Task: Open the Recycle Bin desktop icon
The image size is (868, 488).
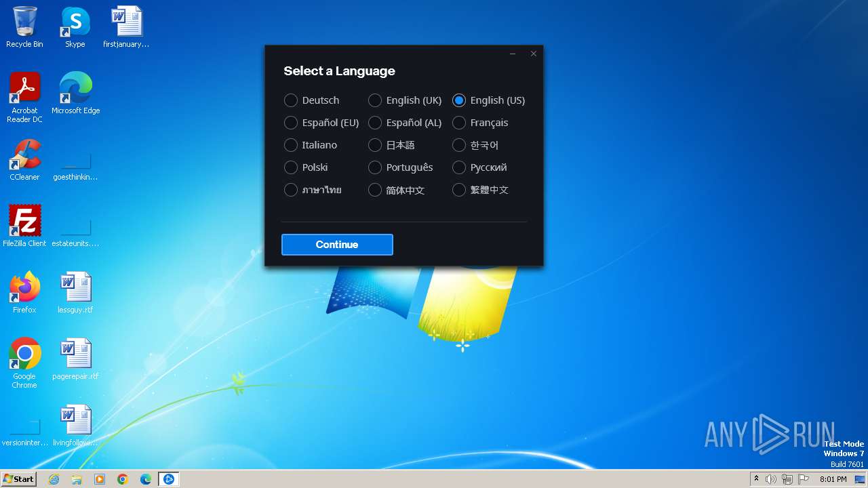Action: pyautogui.click(x=24, y=28)
